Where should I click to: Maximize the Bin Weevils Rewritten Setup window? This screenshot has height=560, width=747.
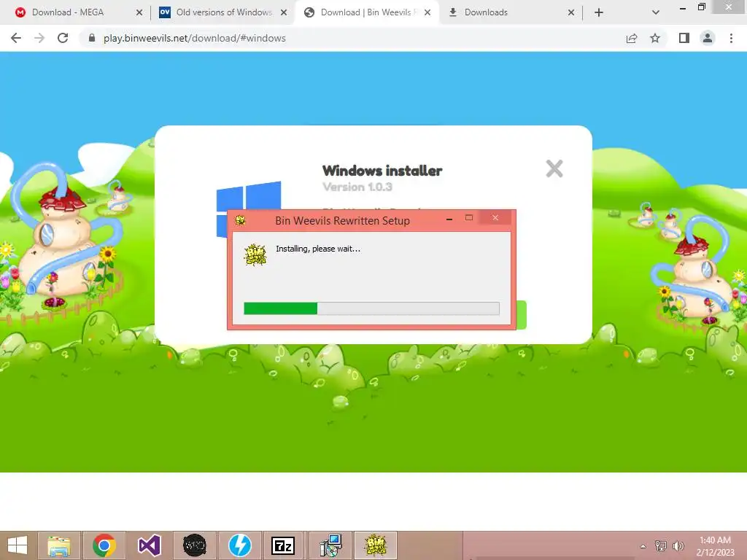click(x=469, y=217)
